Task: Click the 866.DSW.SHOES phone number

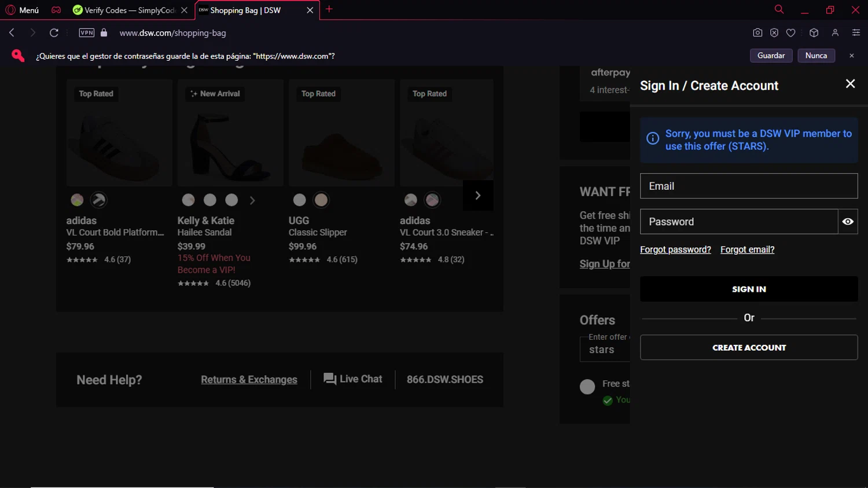Action: point(445,380)
